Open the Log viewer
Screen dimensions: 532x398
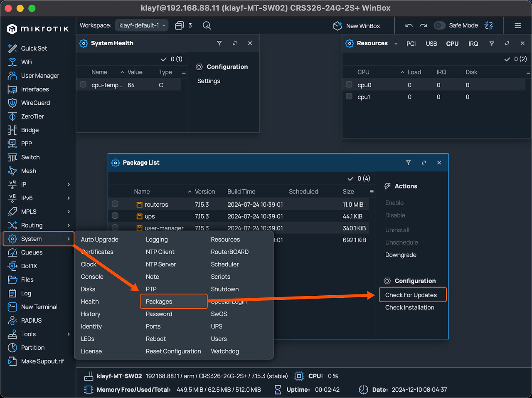(x=26, y=293)
